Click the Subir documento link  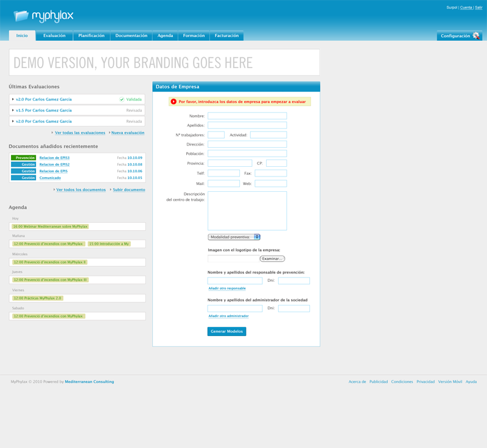coord(129,190)
